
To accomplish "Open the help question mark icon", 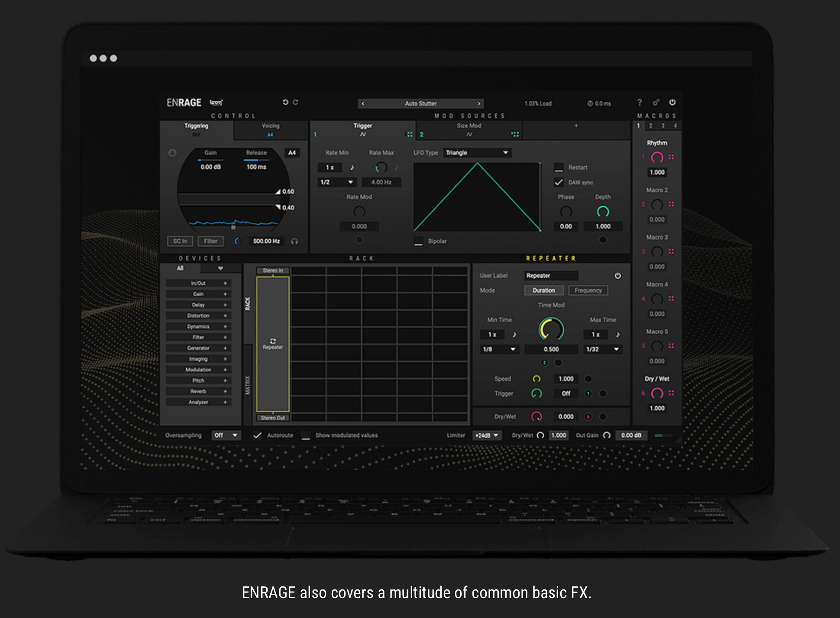I will tap(640, 102).
